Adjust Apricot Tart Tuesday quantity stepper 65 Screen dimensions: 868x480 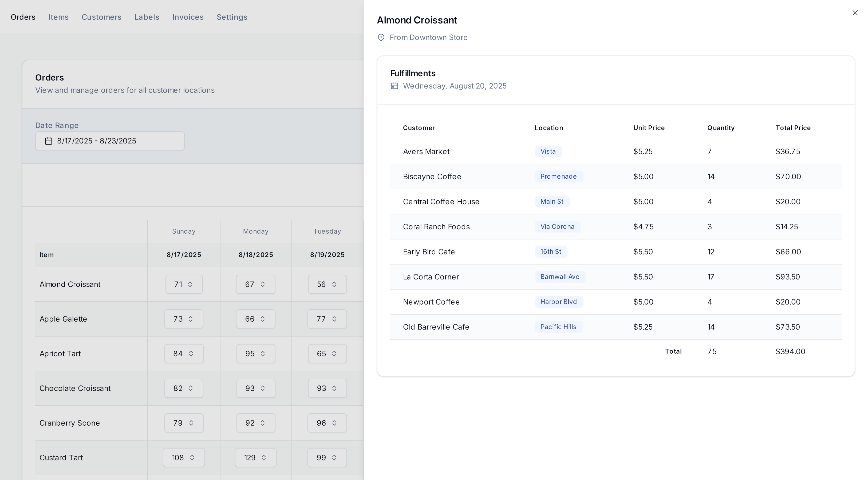(327, 353)
